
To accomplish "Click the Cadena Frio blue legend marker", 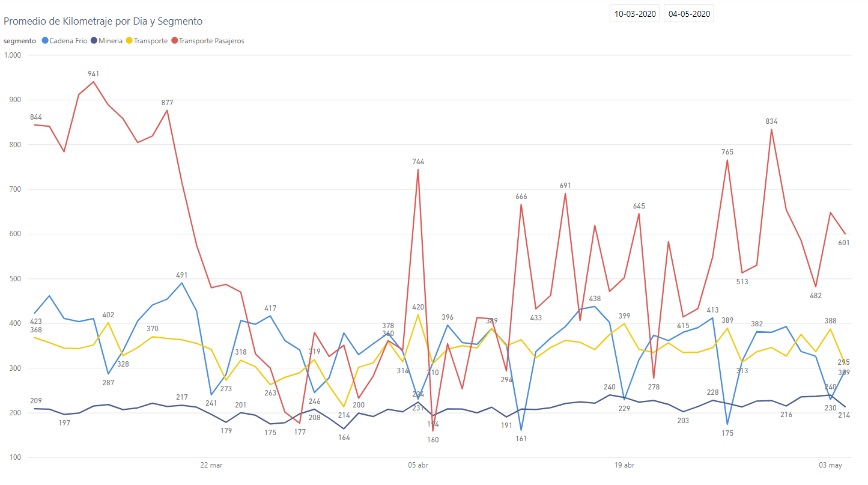I will coord(45,41).
